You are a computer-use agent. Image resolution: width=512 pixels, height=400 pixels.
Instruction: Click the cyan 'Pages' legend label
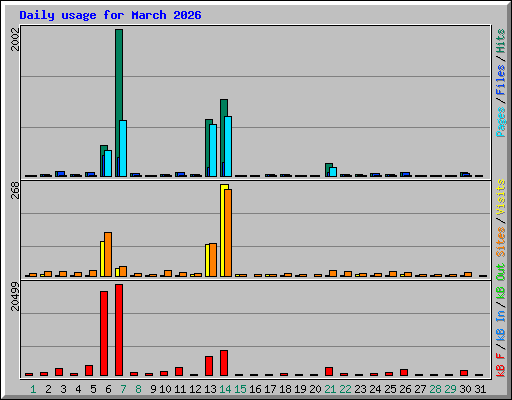tap(501, 122)
